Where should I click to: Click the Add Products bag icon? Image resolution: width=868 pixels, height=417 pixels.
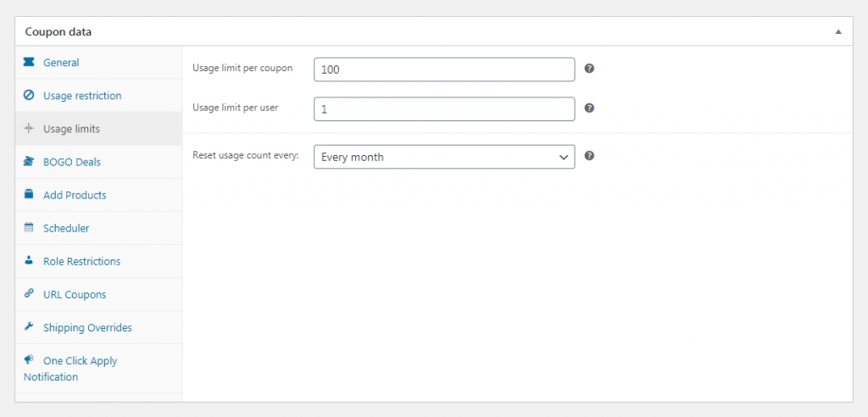[x=28, y=194]
